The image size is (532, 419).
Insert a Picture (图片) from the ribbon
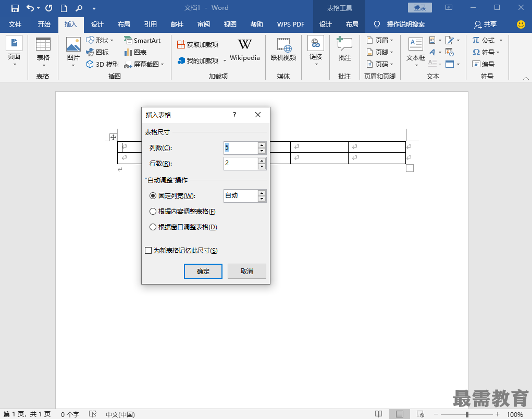pos(73,53)
